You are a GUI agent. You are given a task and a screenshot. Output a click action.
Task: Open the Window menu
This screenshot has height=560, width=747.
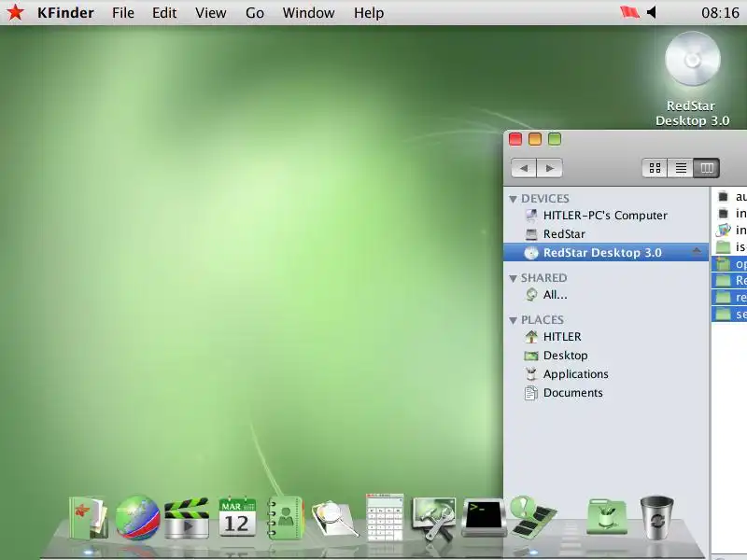[308, 13]
